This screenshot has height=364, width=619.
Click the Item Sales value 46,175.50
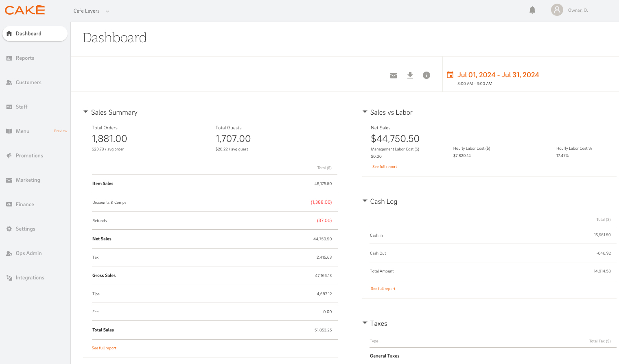(323, 184)
